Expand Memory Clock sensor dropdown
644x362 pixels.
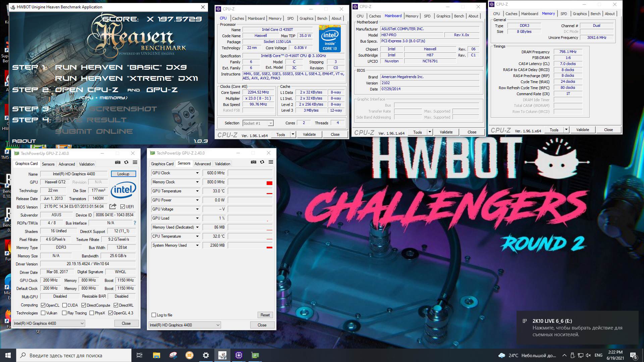(197, 182)
